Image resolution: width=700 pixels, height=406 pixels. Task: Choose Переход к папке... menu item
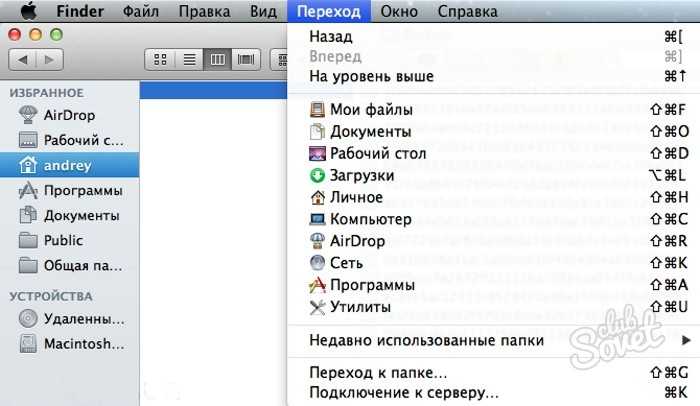pos(493,373)
